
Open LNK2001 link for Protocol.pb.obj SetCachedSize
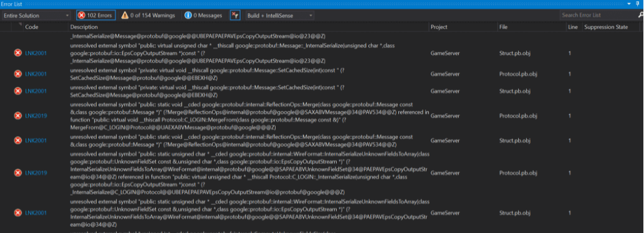point(36,74)
